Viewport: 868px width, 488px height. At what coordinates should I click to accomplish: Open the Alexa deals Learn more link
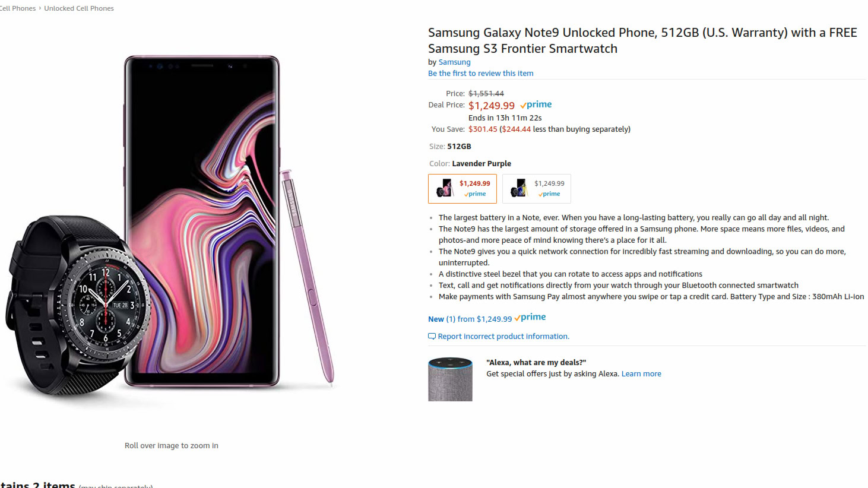(641, 373)
